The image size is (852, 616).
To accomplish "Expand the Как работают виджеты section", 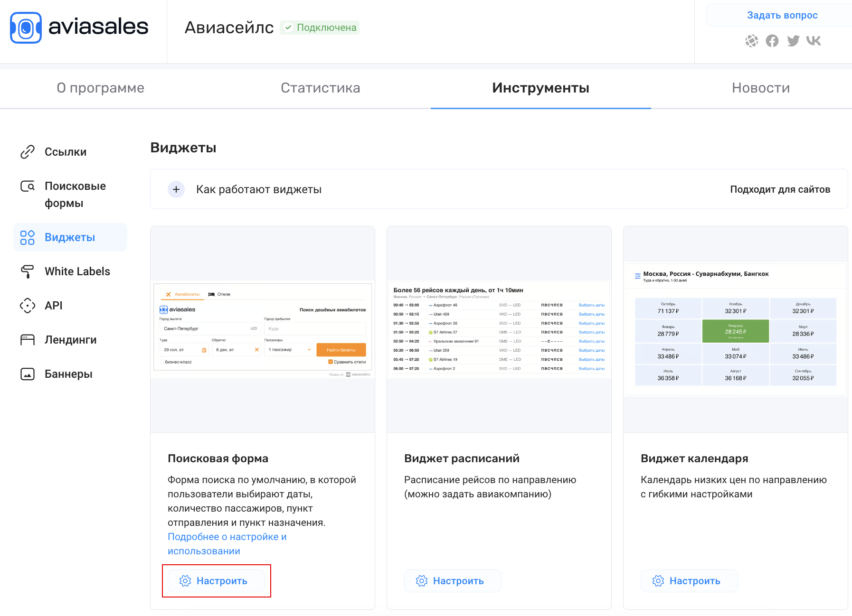I will [176, 189].
